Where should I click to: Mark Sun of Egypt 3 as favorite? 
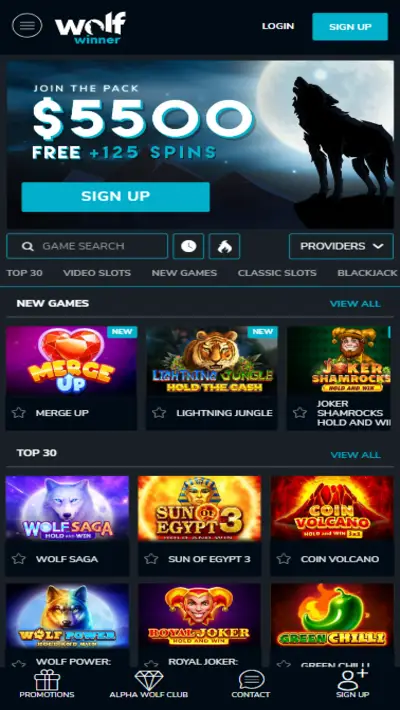(151, 559)
